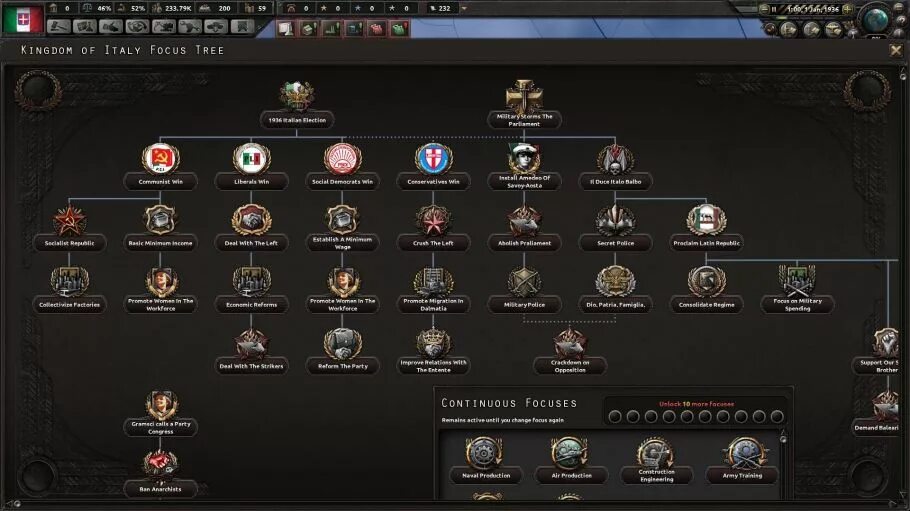
Task: Select the Secret Police focus
Action: 615,228
